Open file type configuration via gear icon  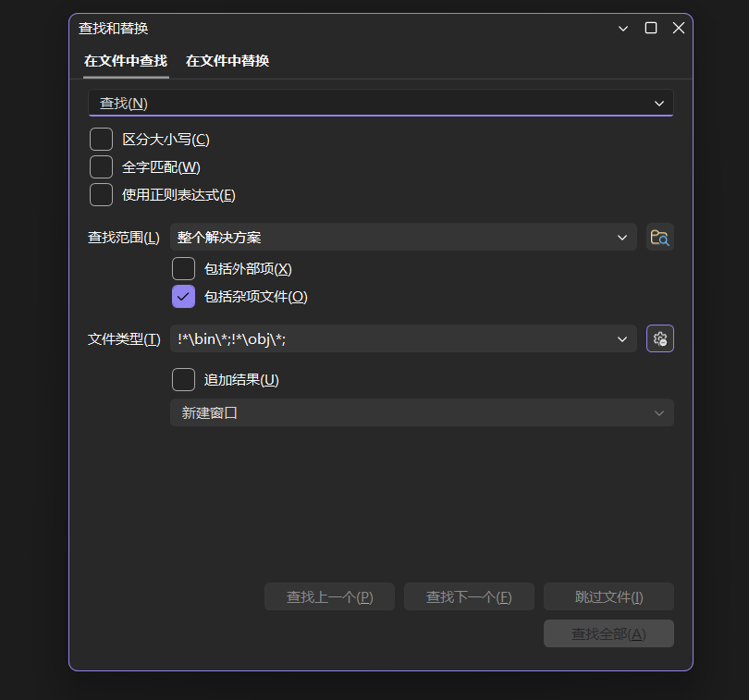point(659,338)
